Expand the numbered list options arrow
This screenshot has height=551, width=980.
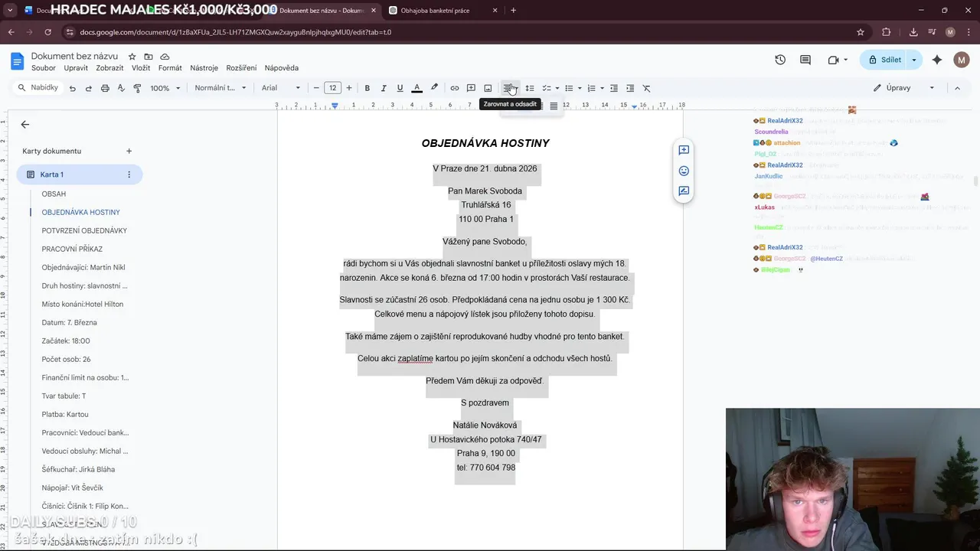[603, 88]
